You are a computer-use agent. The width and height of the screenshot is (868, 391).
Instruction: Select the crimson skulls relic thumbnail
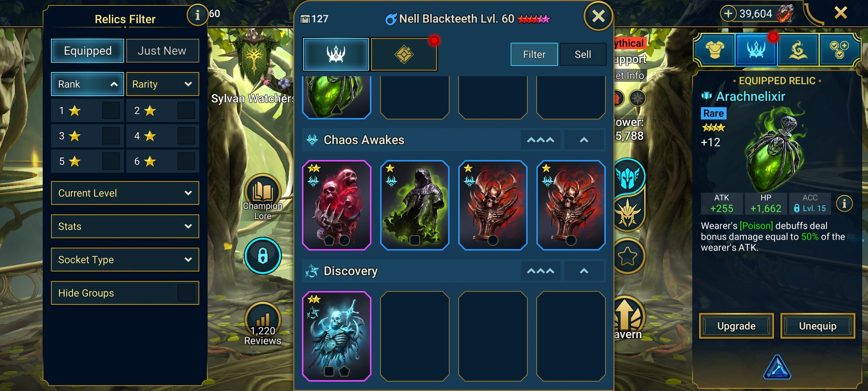click(337, 205)
